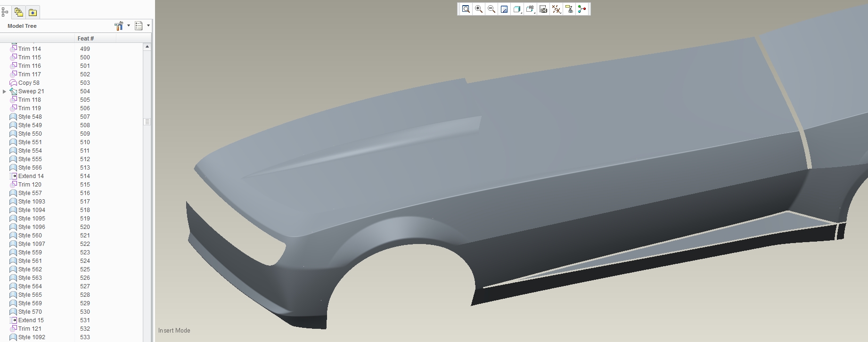The height and width of the screenshot is (342, 868).
Task: Switch to the Folder Browser tab
Action: (x=18, y=12)
